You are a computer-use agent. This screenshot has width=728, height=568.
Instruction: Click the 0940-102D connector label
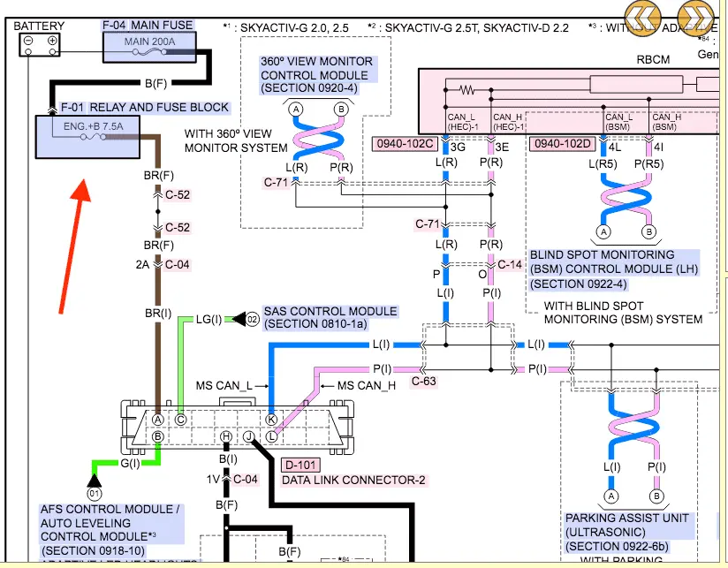560,143
